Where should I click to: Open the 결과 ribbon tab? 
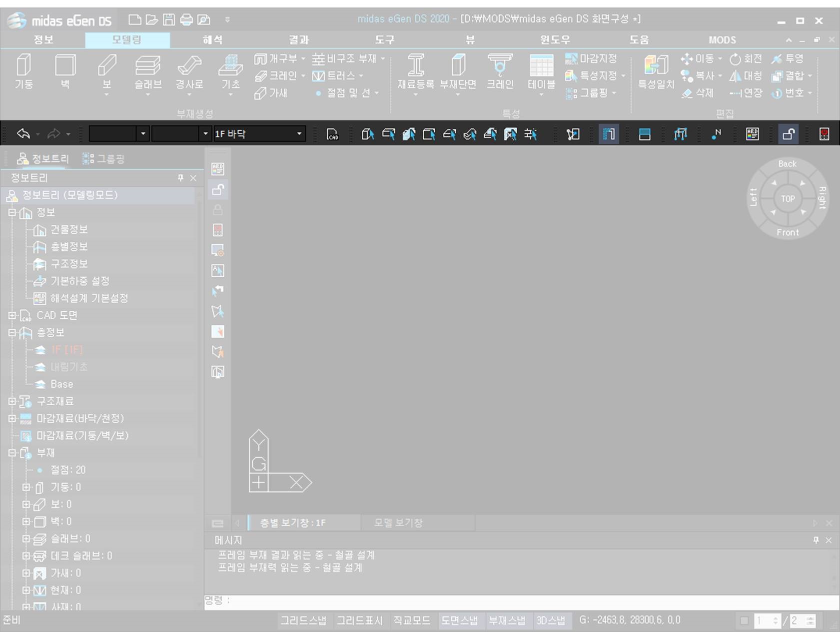pyautogui.click(x=298, y=40)
